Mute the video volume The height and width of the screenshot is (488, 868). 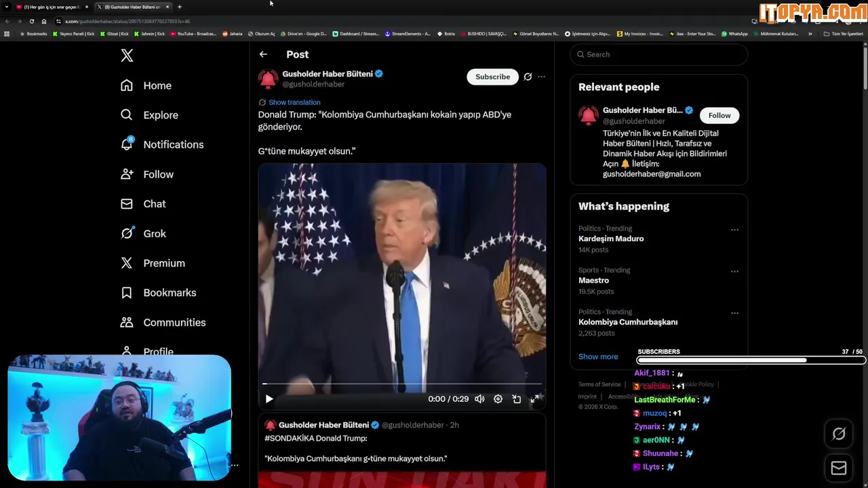(479, 399)
